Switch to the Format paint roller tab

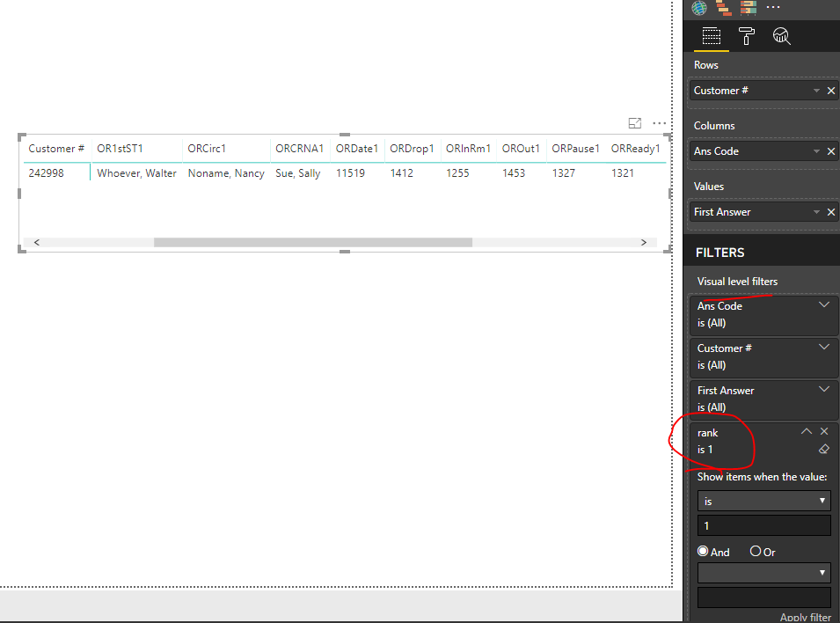click(746, 36)
